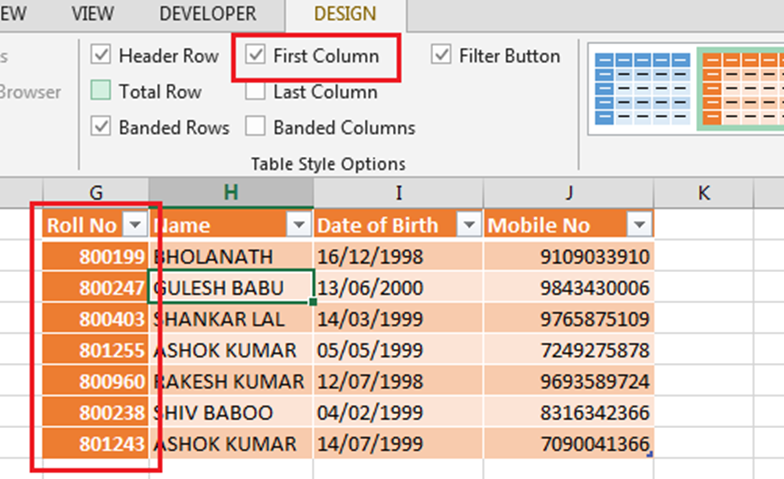Enable the Total Row checkbox
Image resolution: width=784 pixels, height=479 pixels.
tap(101, 92)
